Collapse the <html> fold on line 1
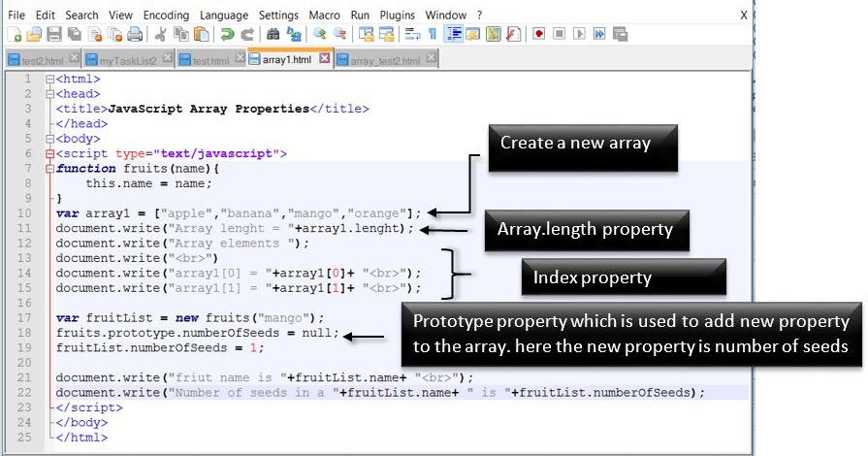Screen dimensions: 868x456 [49, 80]
